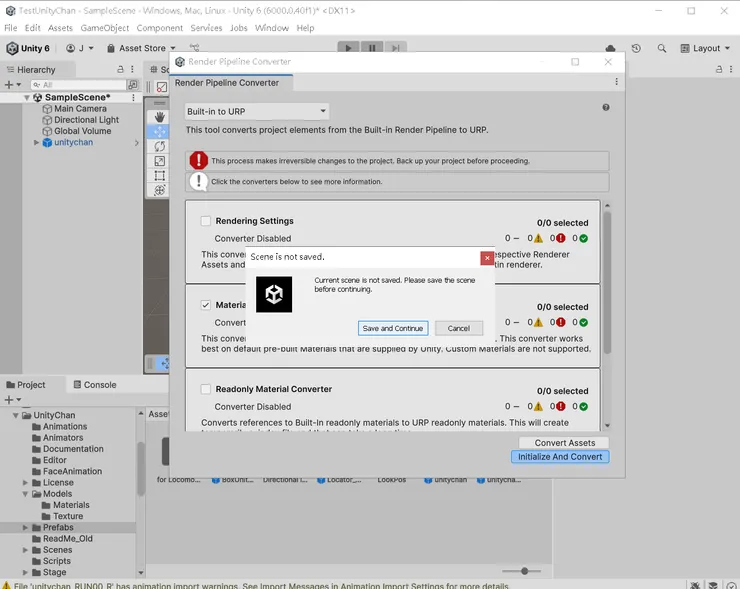Open the Hierarchy create plus dropdown

12,84
